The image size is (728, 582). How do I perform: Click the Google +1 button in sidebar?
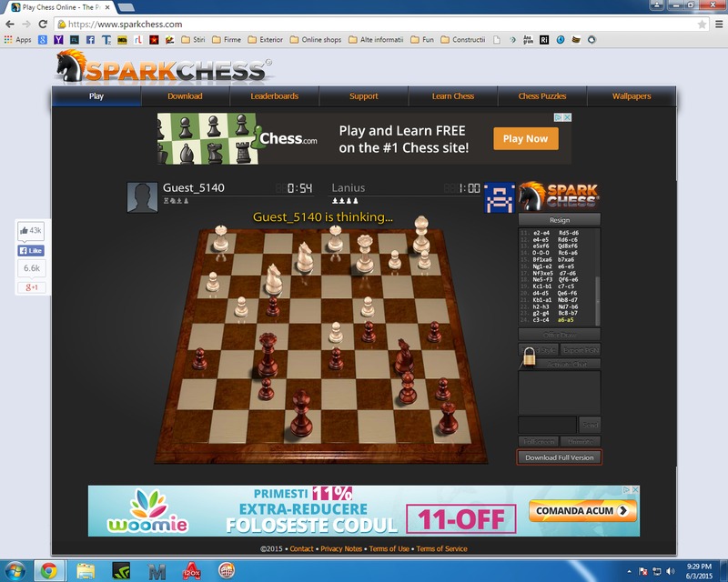32,287
